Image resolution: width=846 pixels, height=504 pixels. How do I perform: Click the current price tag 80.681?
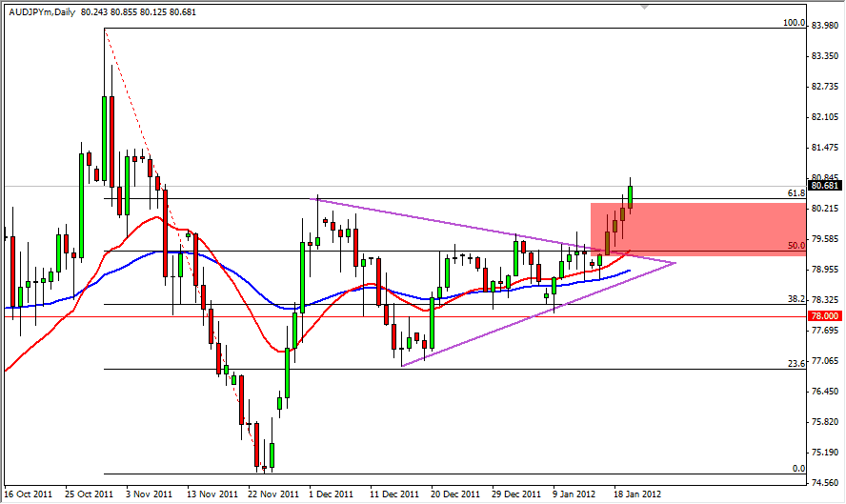tap(824, 186)
